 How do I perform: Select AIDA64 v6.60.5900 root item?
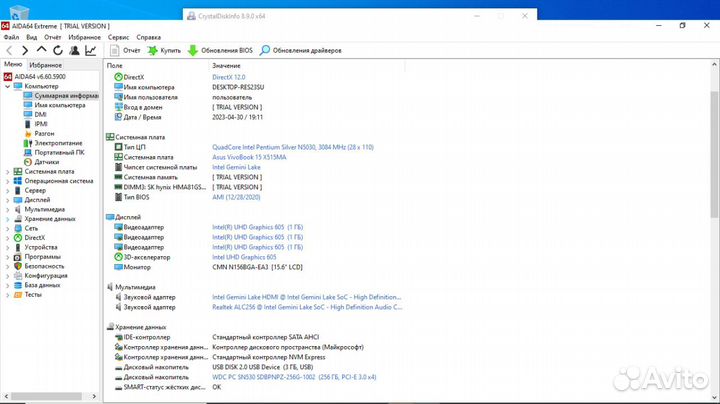[35, 77]
